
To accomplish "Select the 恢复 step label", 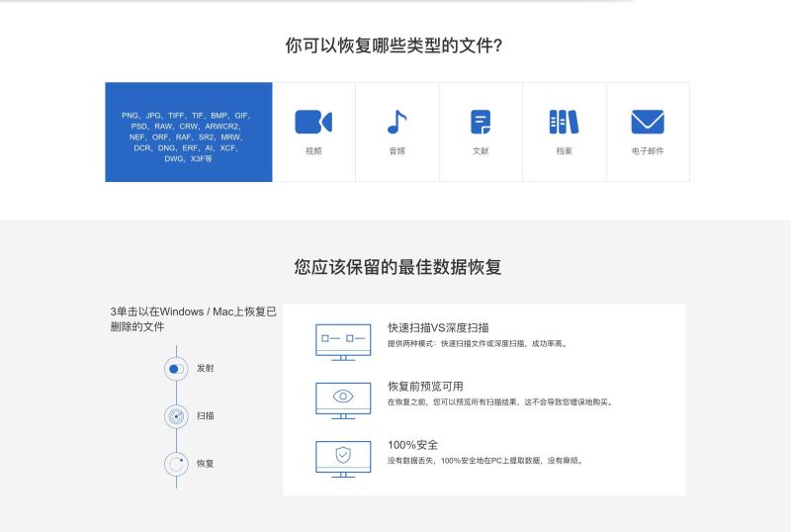I will coord(205,464).
